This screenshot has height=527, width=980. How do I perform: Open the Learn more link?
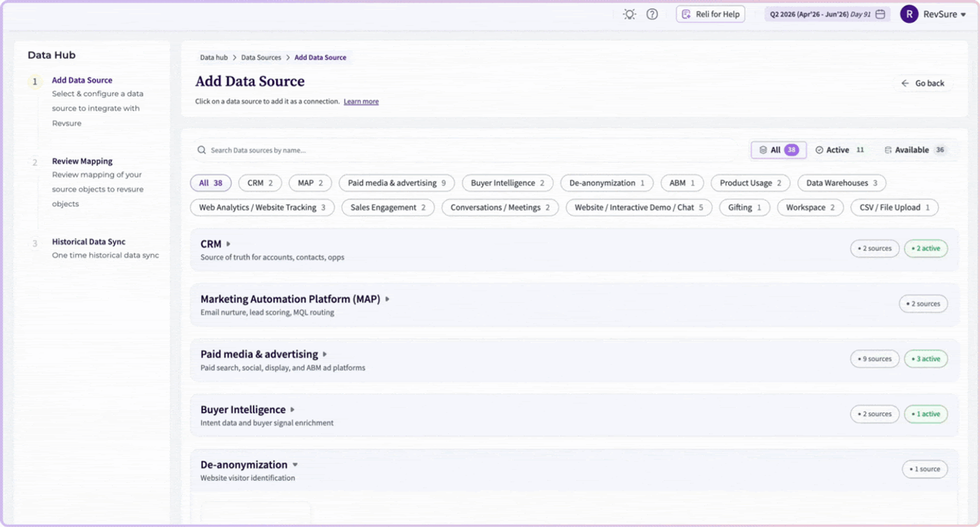[361, 101]
